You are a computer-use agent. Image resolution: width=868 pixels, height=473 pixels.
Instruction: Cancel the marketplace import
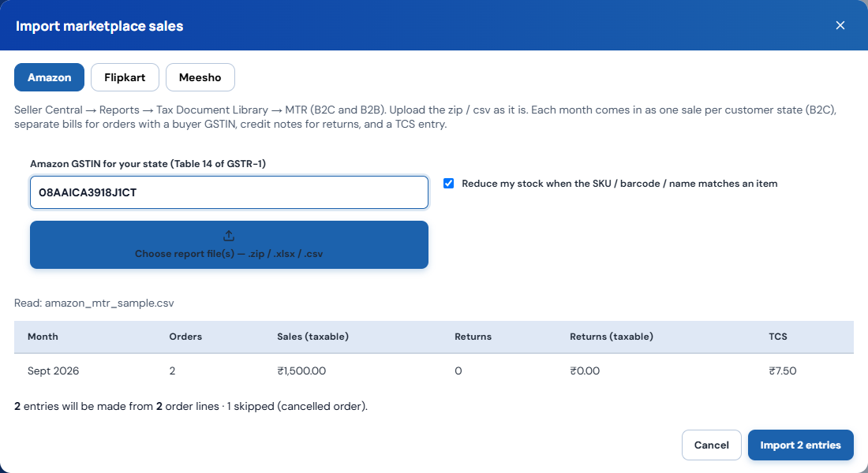[x=711, y=445]
